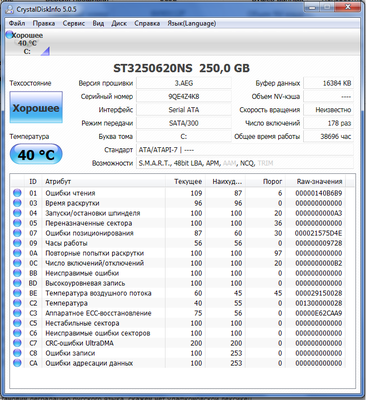Screen dimensions: 366x400
Task: Open the Правка menu
Action: tap(44, 23)
